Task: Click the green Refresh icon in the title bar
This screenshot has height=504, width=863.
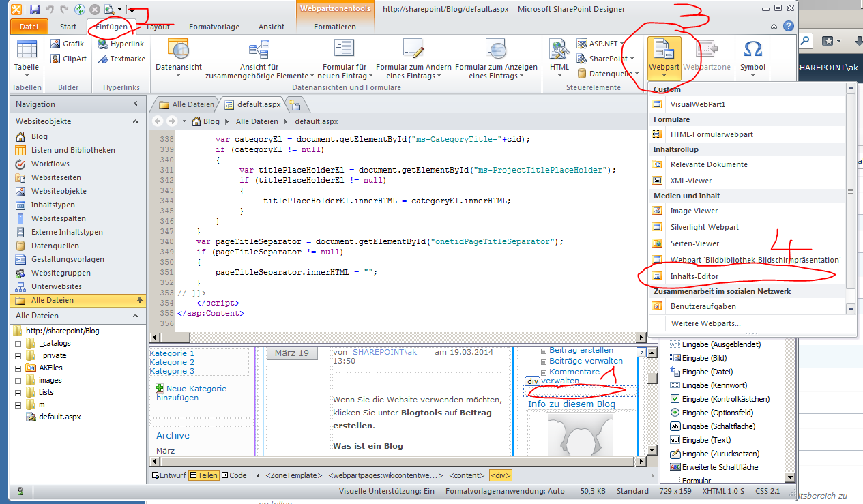Action: (80, 10)
